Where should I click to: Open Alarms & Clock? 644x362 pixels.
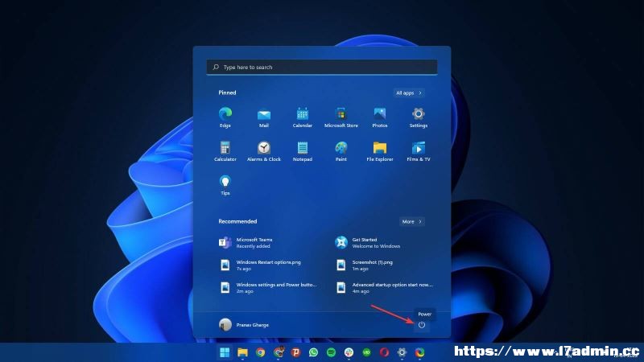(264, 151)
